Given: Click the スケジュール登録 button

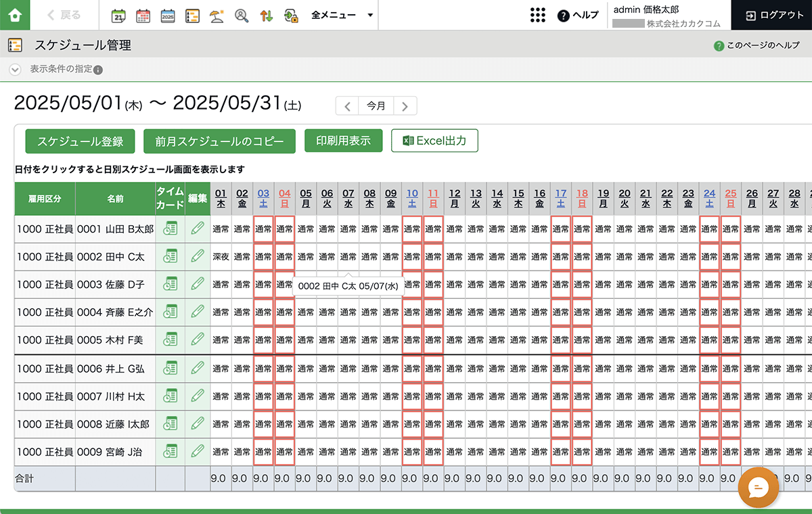Looking at the screenshot, I should [x=81, y=141].
